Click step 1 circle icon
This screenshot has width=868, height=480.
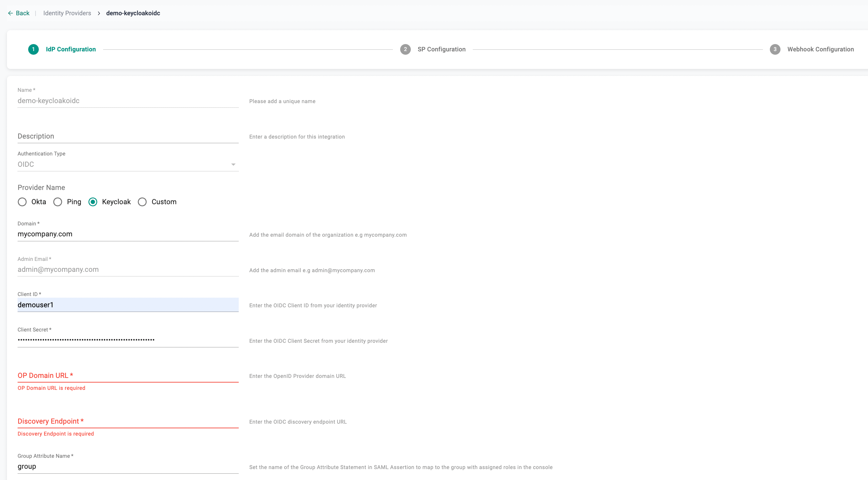[33, 49]
